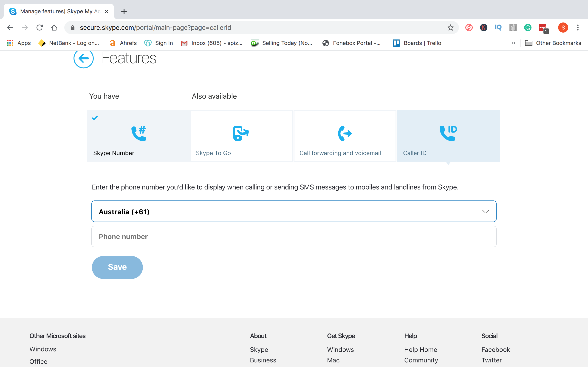Screen dimensions: 588x367
Task: Select the Skype To Go icon
Action: [x=241, y=133]
